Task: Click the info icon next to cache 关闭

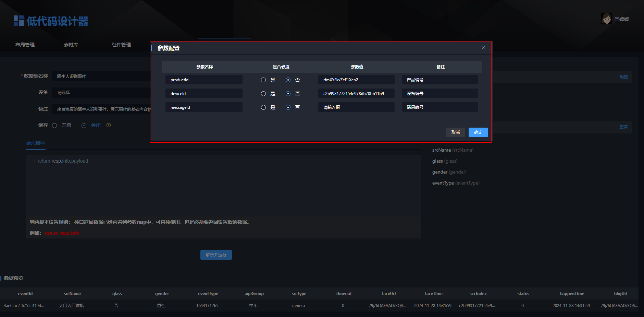Action: 109,125
